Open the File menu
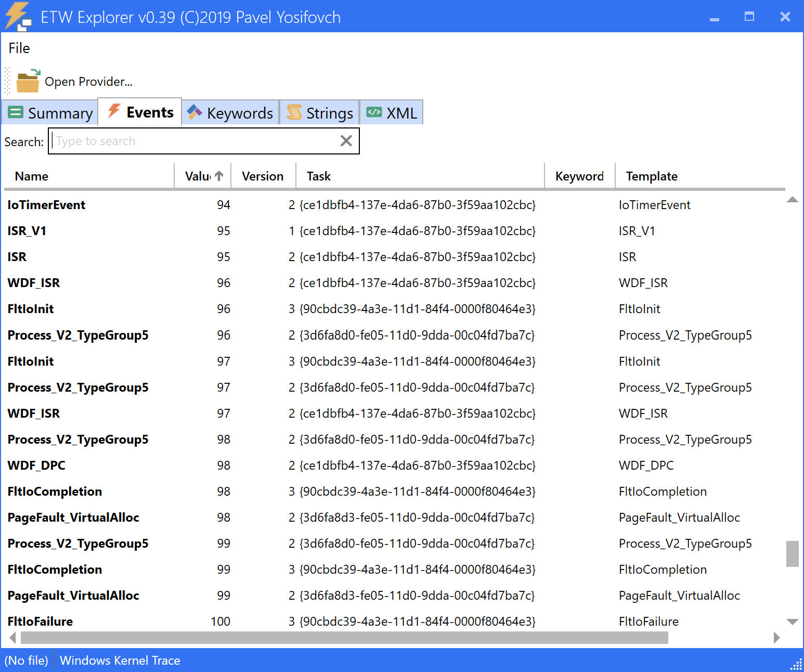This screenshot has width=804, height=672. click(19, 48)
